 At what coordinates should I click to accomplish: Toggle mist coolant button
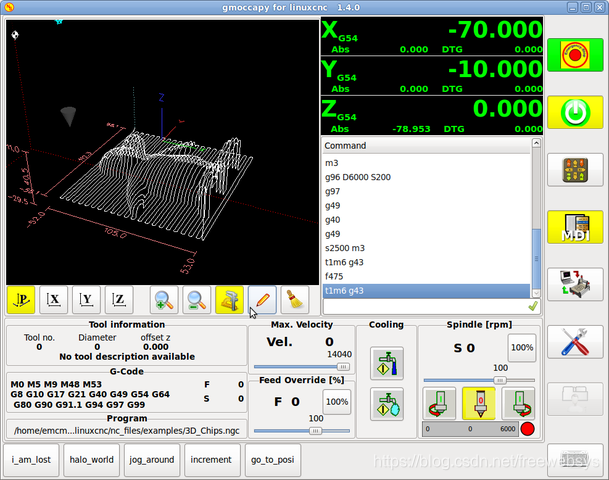(x=387, y=404)
